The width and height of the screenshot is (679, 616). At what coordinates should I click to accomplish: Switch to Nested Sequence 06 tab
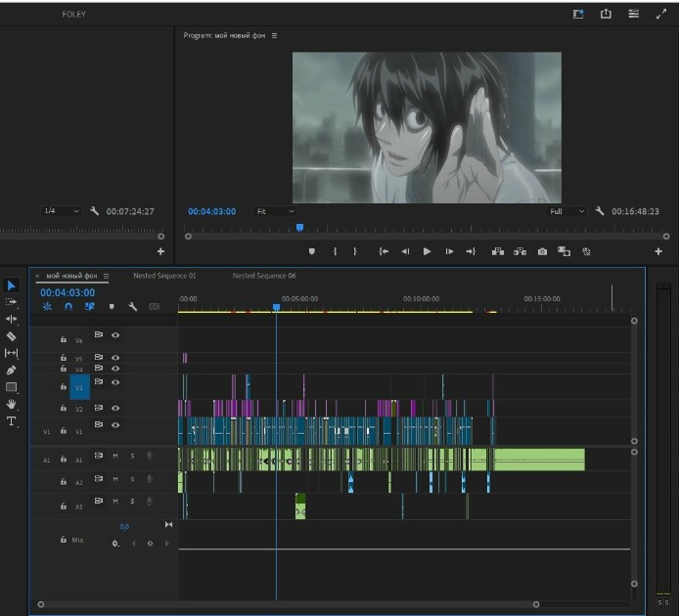click(x=264, y=276)
